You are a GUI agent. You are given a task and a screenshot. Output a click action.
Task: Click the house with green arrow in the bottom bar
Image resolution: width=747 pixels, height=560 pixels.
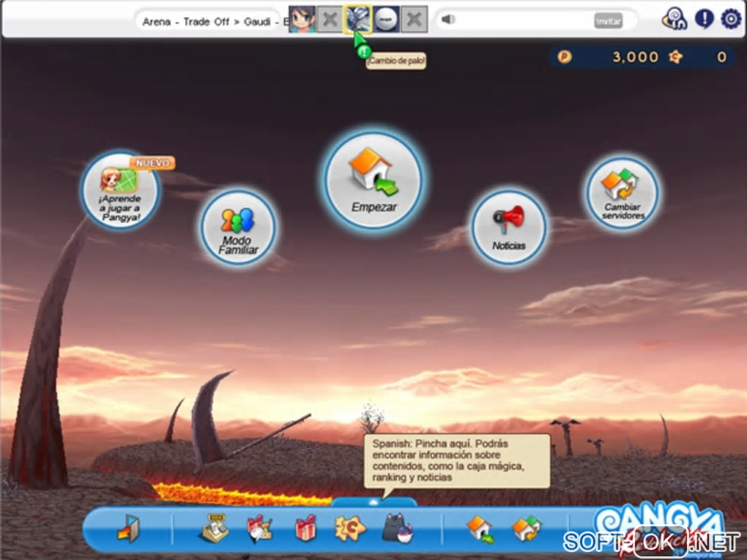click(480, 529)
